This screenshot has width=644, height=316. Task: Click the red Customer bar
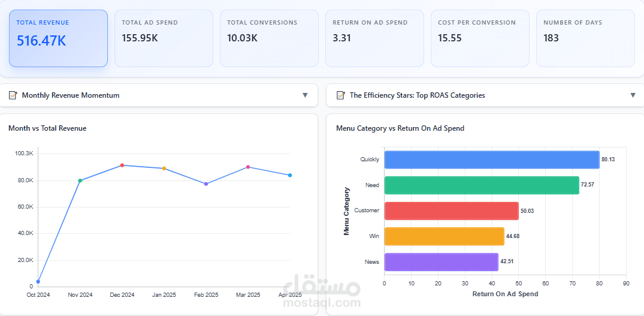point(451,210)
